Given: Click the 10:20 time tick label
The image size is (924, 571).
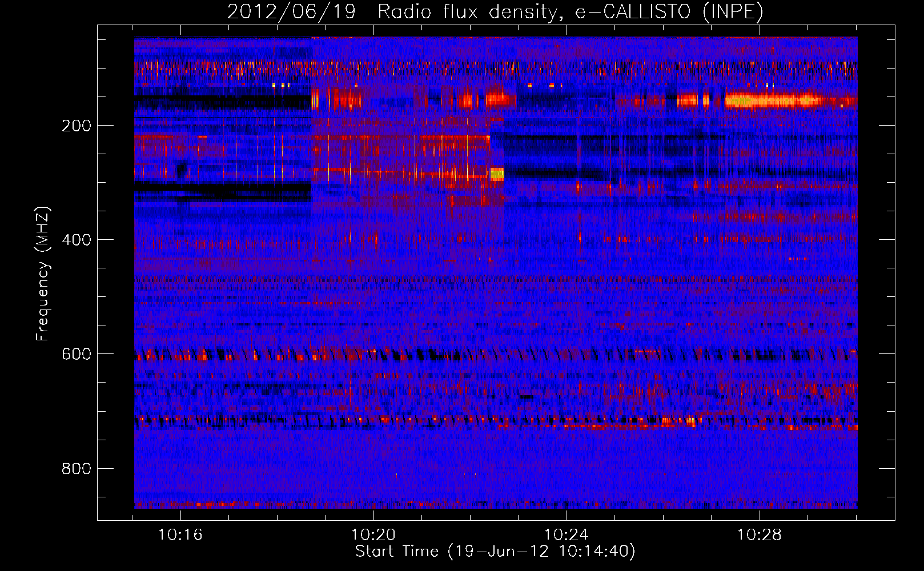Looking at the screenshot, I should click(373, 535).
